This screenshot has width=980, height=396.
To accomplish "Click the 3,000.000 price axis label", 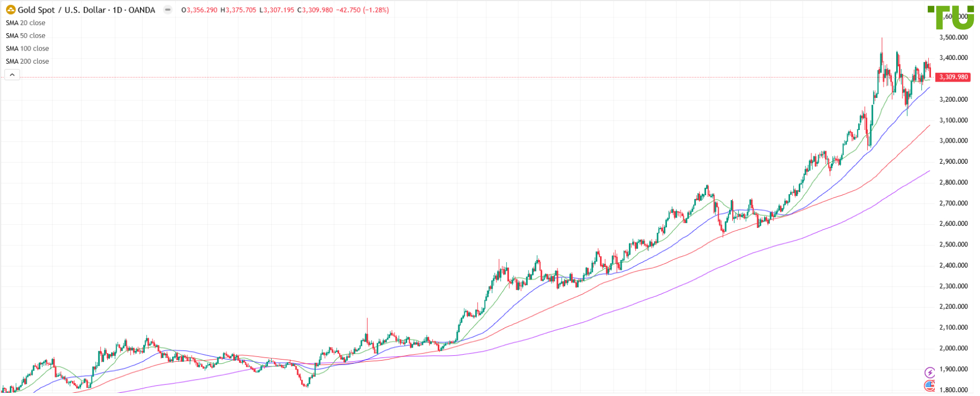I will (x=953, y=141).
